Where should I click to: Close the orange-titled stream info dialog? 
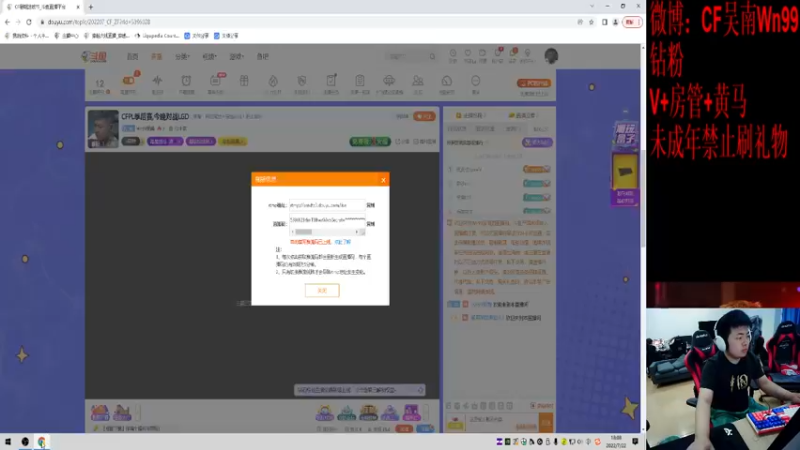click(383, 180)
